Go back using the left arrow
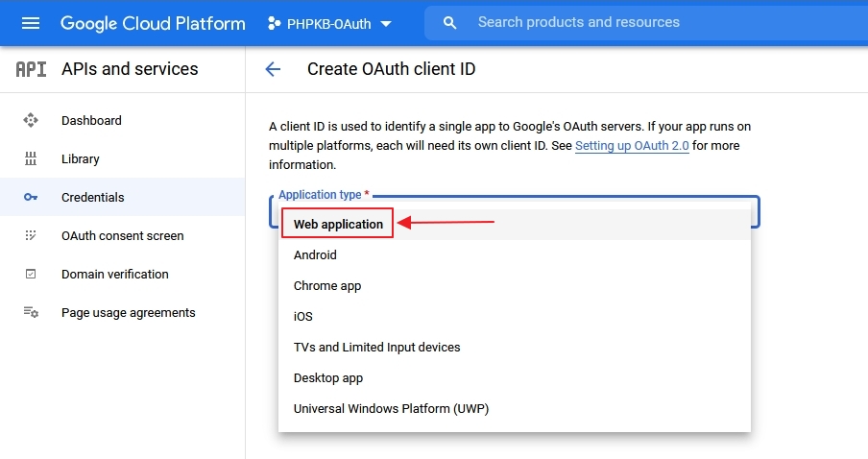868x459 pixels. [273, 69]
